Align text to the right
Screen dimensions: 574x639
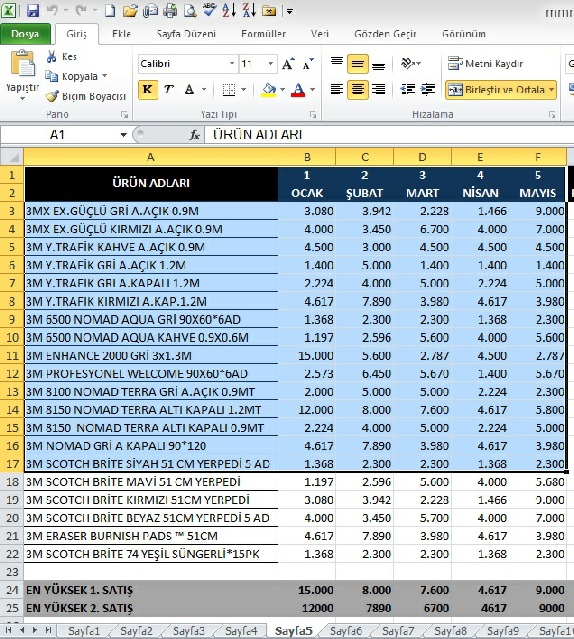coord(378,89)
